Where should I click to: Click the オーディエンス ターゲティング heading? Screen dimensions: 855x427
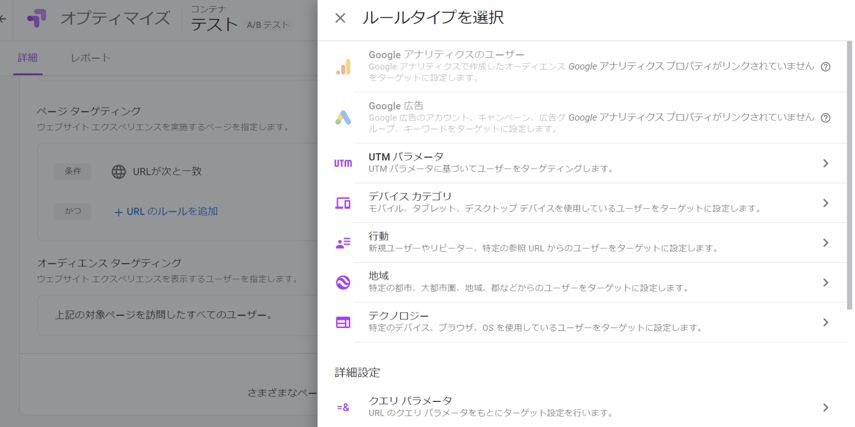pos(109,263)
